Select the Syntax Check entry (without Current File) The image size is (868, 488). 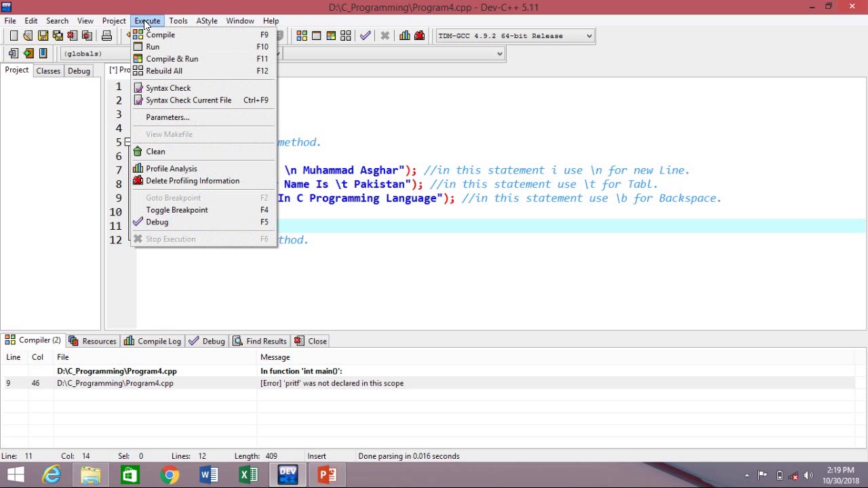pos(203,88)
